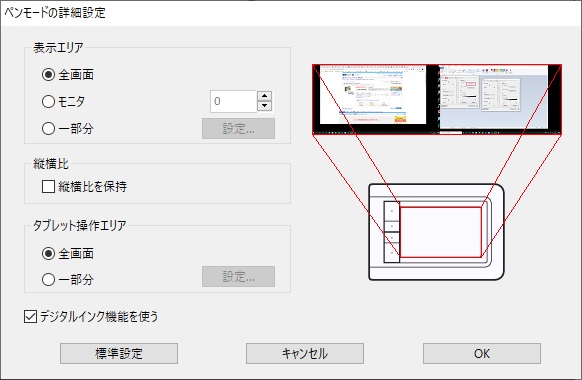Select the モニタ radio button

click(x=63, y=101)
